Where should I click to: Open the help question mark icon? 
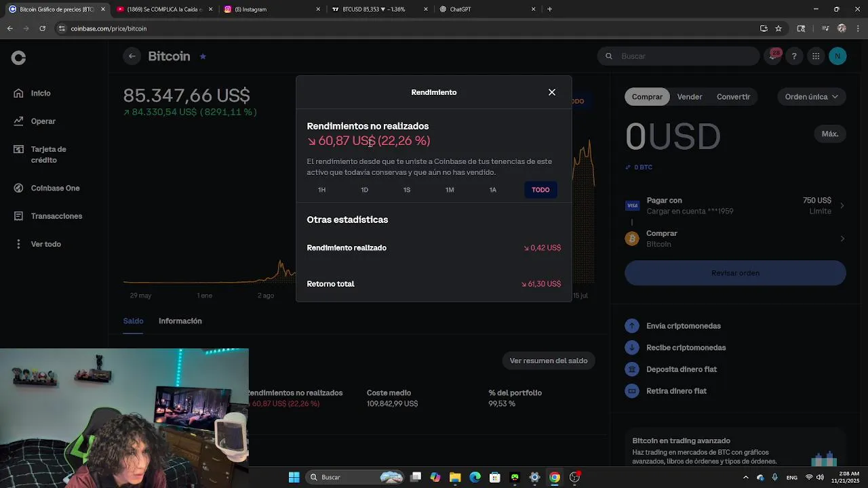click(x=794, y=56)
